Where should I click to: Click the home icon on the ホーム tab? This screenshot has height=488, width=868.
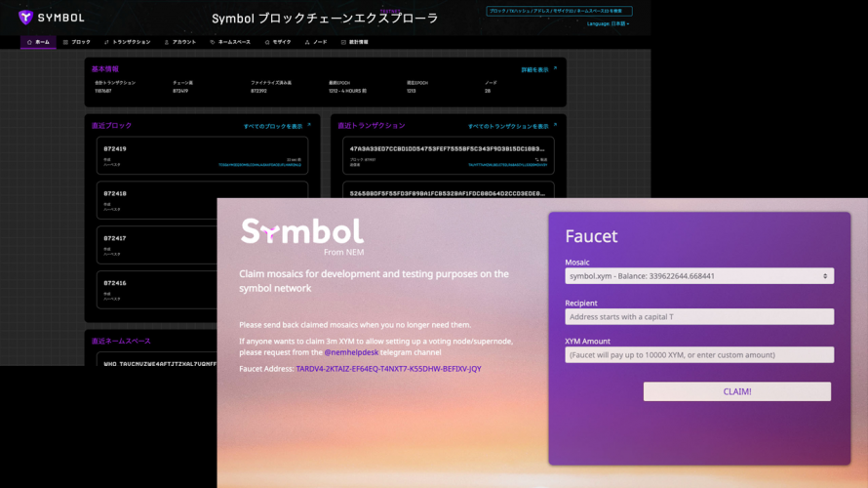[x=29, y=42]
